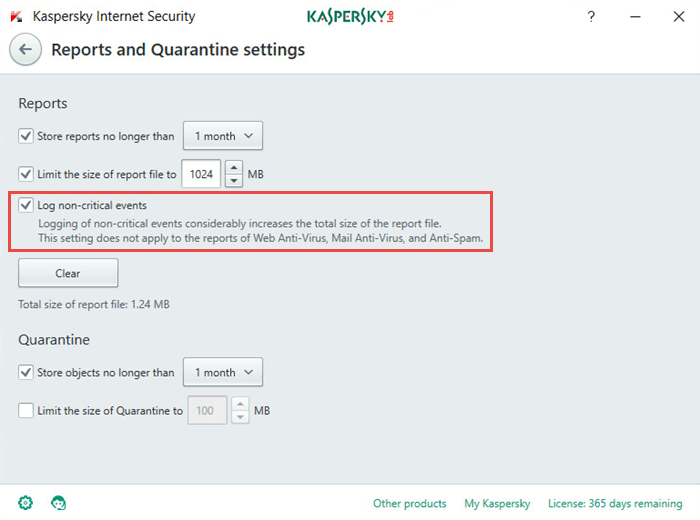Minimize the Kaspersky window
Screen dimensions: 700x520
point(635,17)
